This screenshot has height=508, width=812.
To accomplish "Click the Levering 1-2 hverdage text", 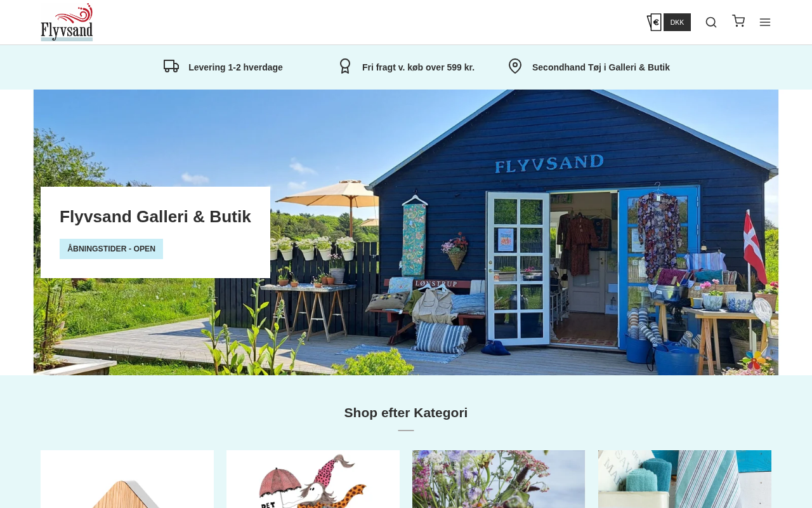I will pos(235,67).
